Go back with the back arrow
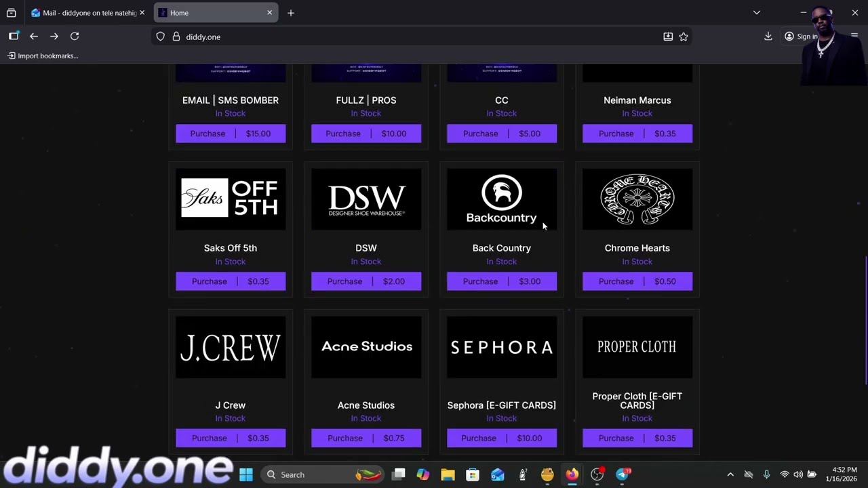 point(34,37)
